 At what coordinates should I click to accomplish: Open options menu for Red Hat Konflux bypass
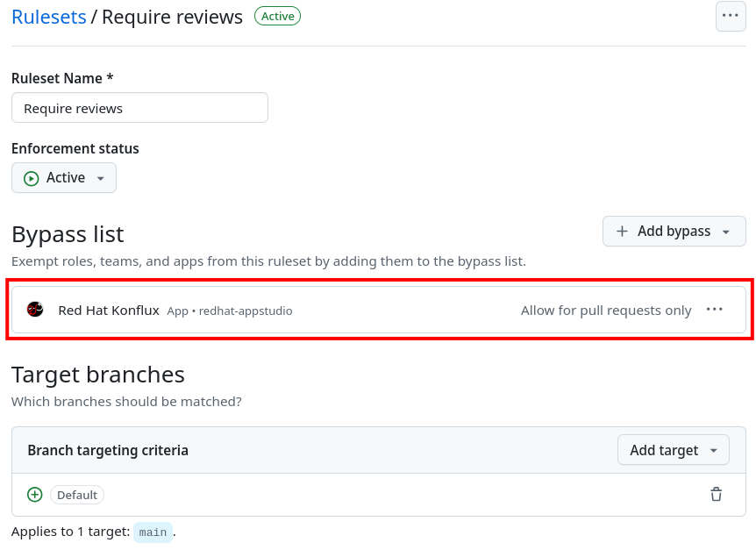715,309
